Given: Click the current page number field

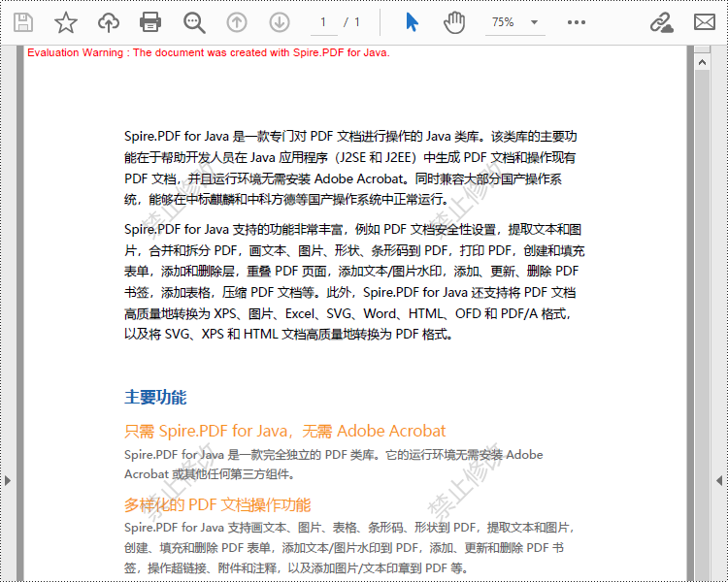Looking at the screenshot, I should [323, 22].
